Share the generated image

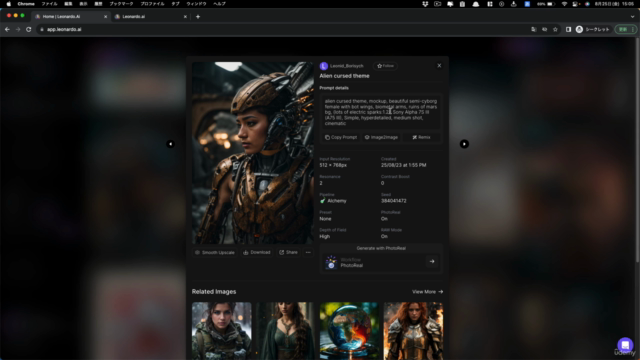tap(288, 253)
